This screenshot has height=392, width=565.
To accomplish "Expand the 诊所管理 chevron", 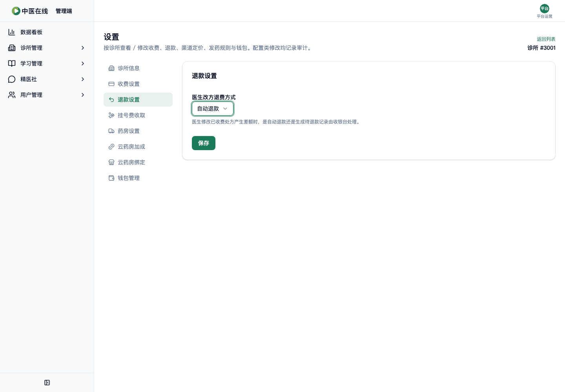I will [x=83, y=48].
